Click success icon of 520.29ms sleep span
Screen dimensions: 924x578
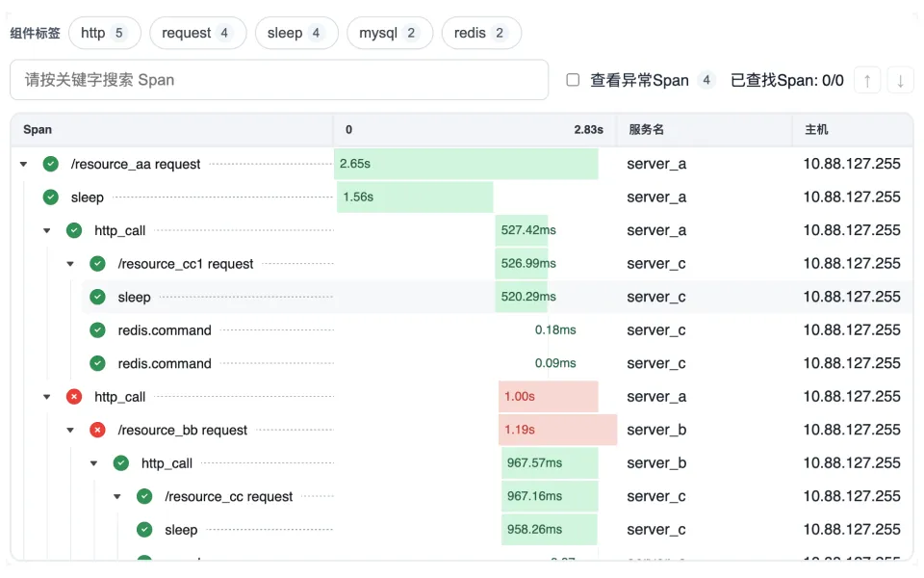pyautogui.click(x=98, y=297)
